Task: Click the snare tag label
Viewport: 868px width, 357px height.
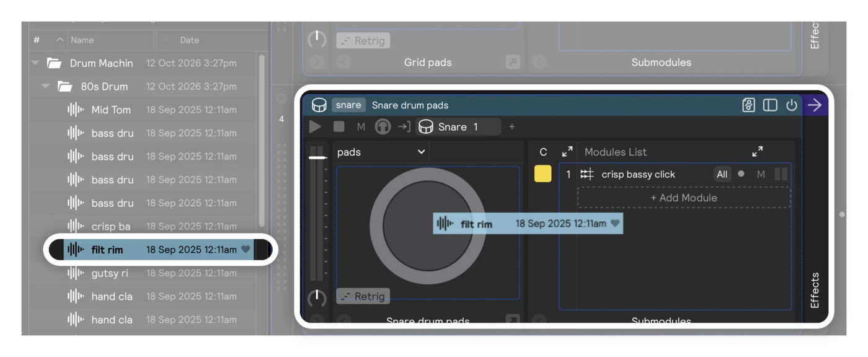Action: click(348, 105)
